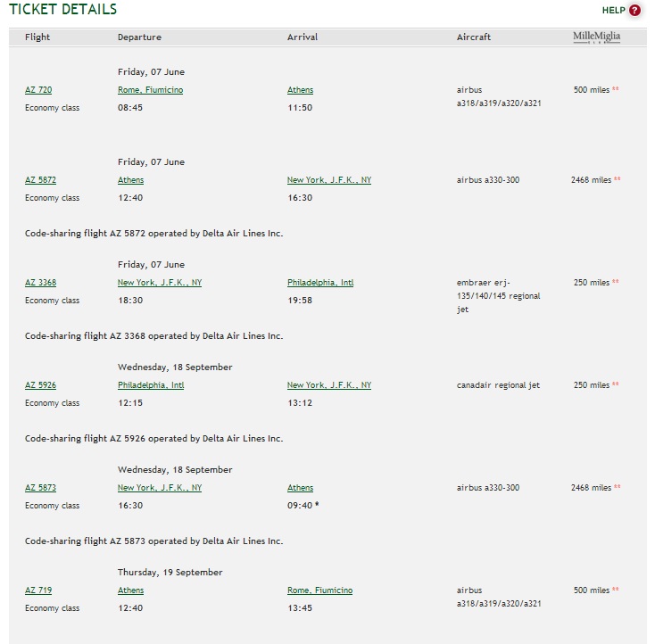Open flight AZ 5872 link
655x644 pixels.
tap(40, 180)
